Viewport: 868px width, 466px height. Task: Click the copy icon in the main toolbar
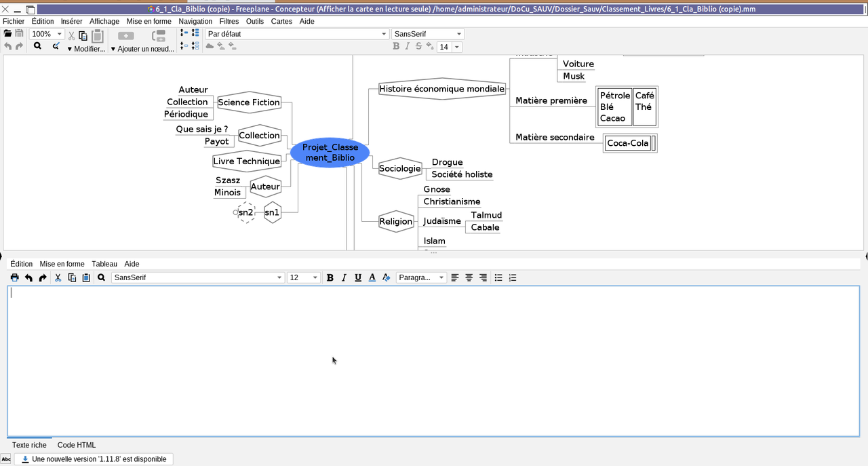coord(83,35)
